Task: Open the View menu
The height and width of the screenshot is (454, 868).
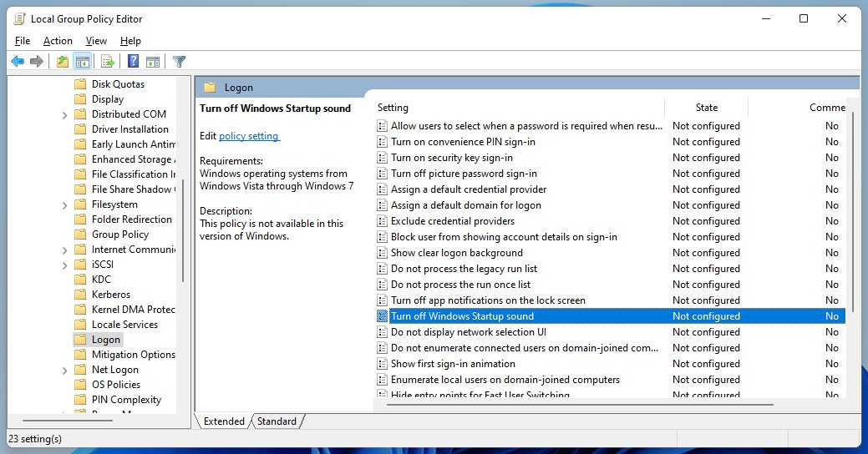Action: [96, 41]
